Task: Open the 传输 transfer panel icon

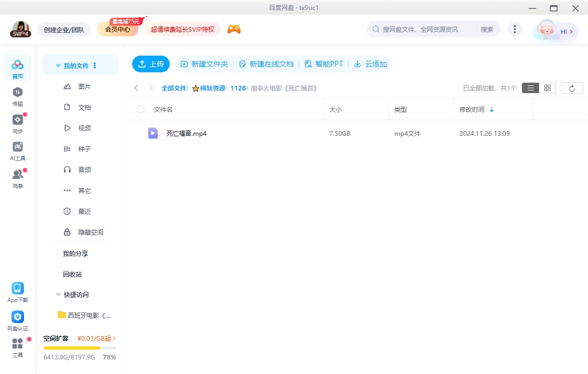Action: [17, 94]
